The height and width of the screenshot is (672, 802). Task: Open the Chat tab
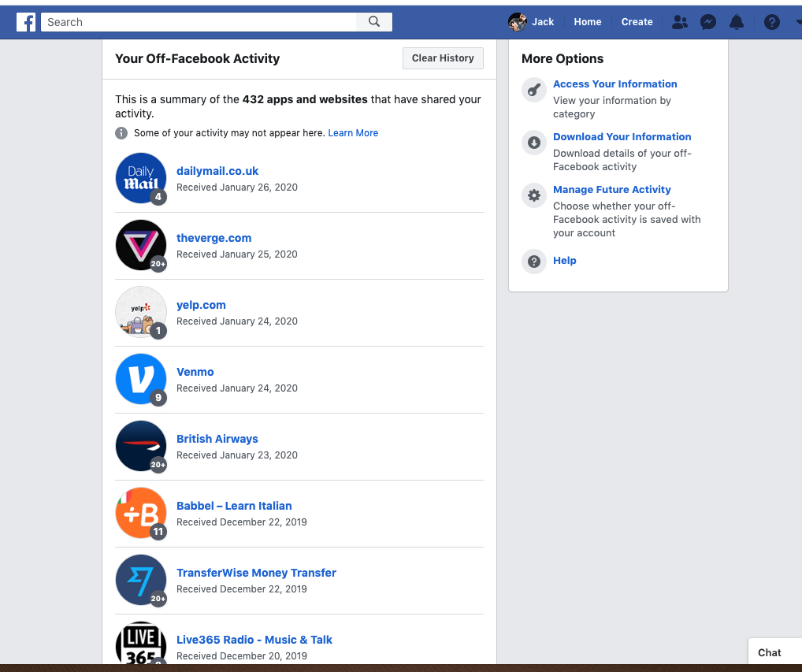[x=770, y=652]
